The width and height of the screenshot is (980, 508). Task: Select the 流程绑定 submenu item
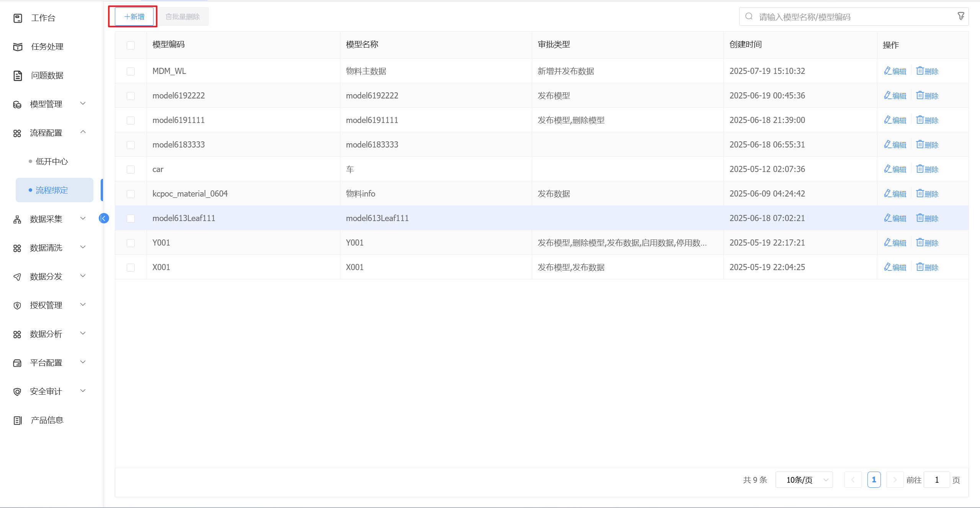coord(52,190)
